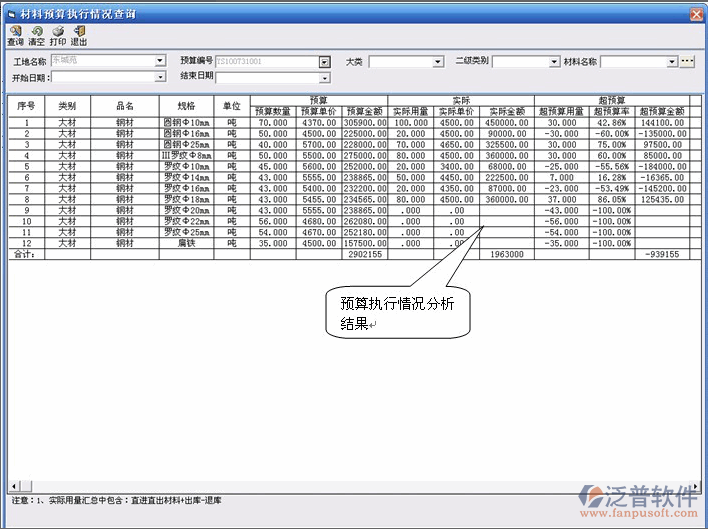Click the 退出 (Exit) toolbar icon
Image resolution: width=708 pixels, height=529 pixels.
click(79, 35)
